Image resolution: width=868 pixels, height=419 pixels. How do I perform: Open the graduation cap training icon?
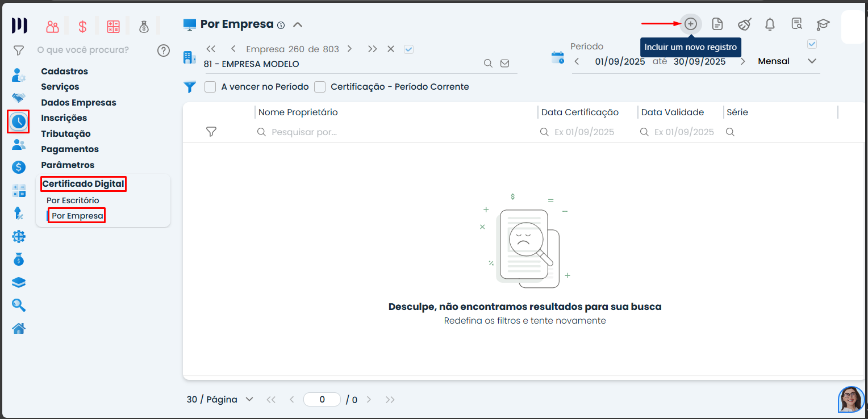(823, 24)
